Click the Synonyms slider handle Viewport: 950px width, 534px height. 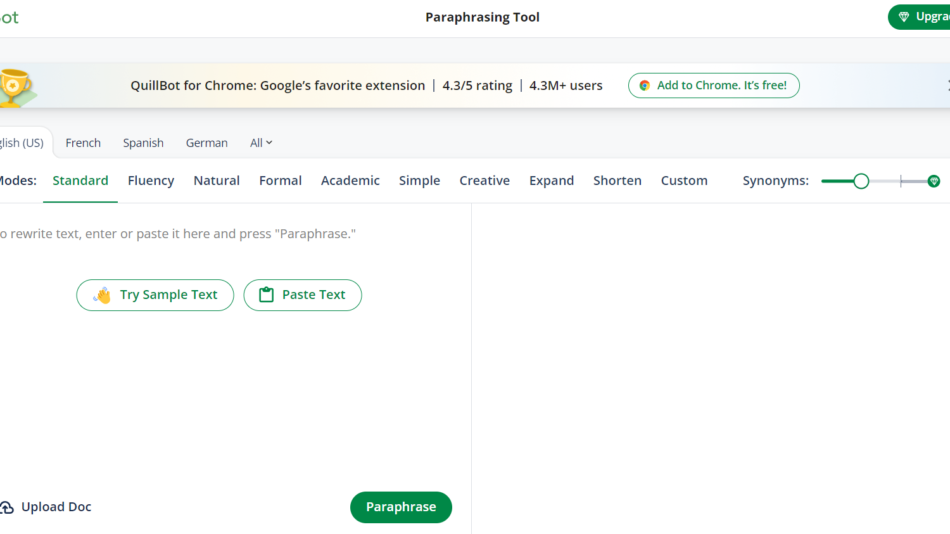coord(861,181)
